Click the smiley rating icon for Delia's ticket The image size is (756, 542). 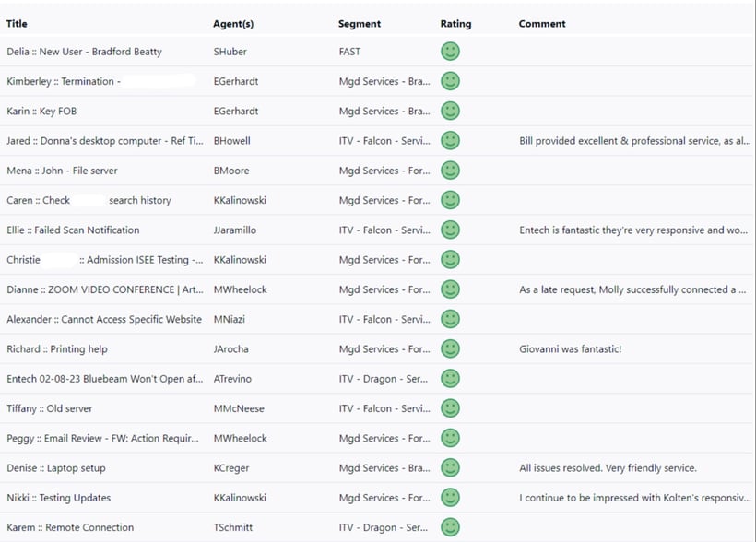tap(450, 52)
